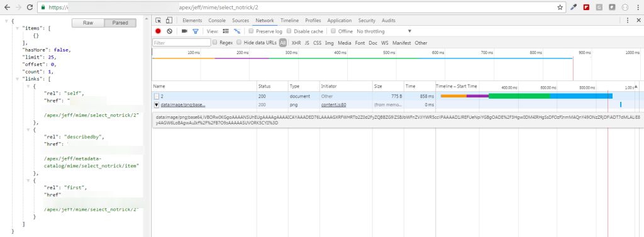Open the No throttling dropdown
Viewport: 644px width, 237px height.
click(384, 31)
